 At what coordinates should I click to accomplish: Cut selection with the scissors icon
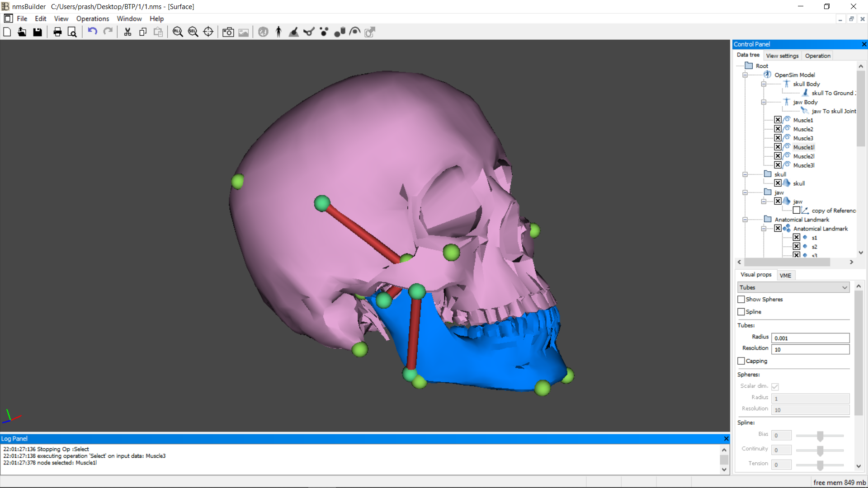point(127,32)
